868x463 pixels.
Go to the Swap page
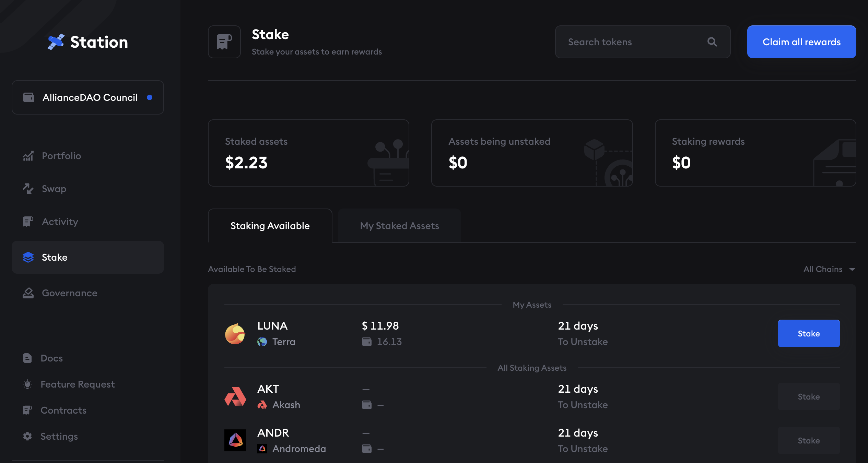point(54,189)
